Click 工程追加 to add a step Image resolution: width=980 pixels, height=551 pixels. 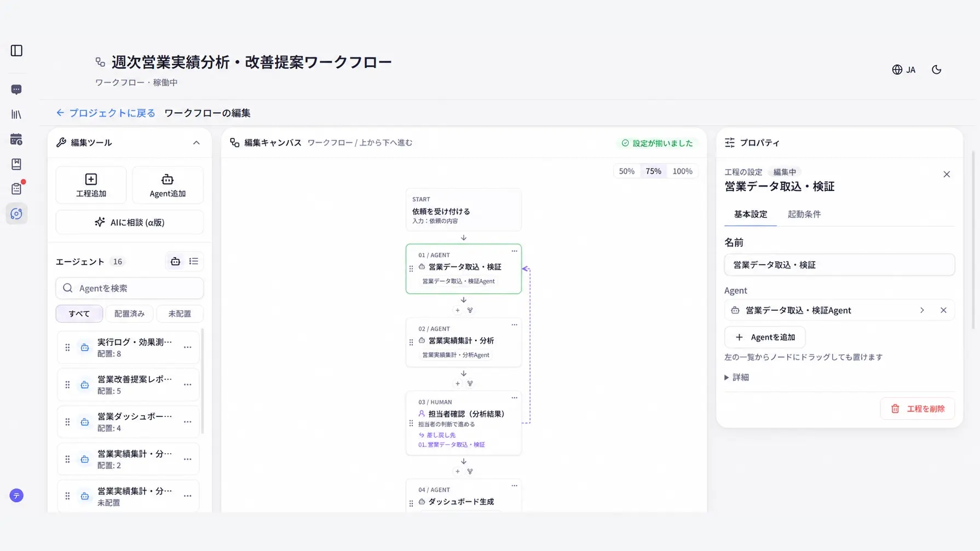pos(91,185)
